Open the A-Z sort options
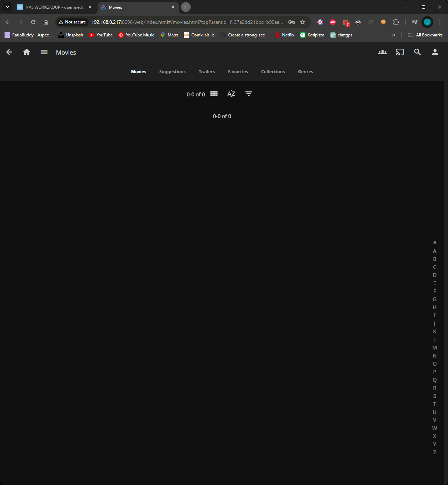 tap(231, 94)
